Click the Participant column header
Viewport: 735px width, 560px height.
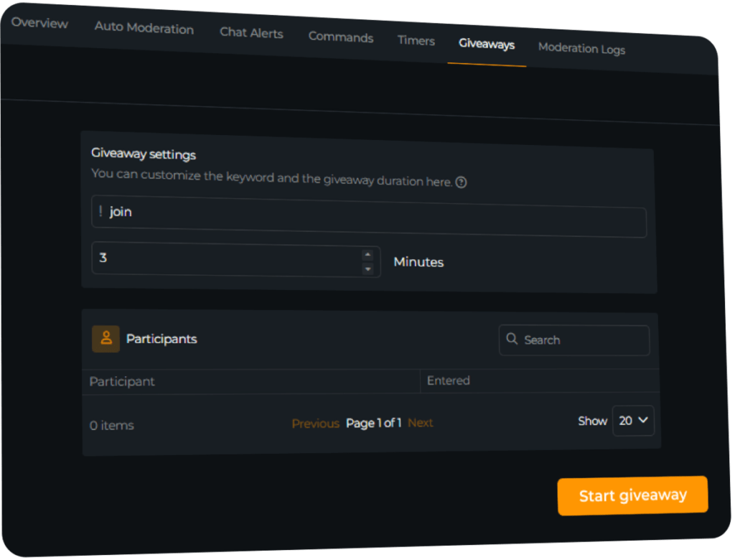[122, 381]
